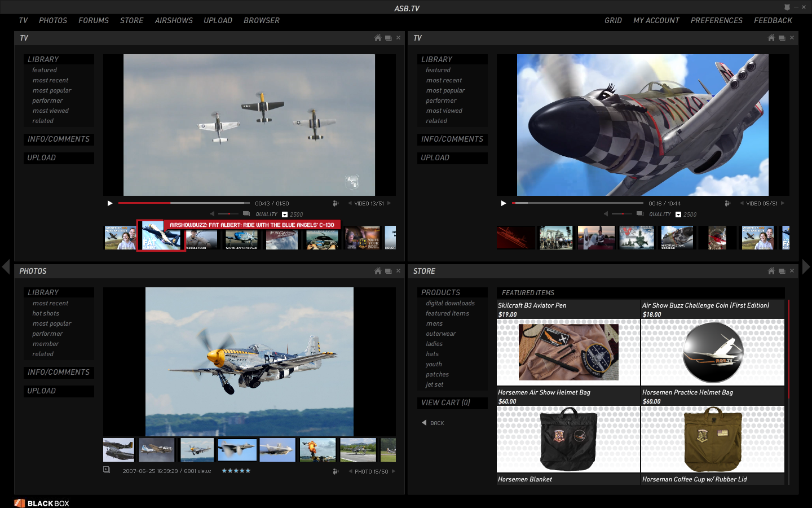Click the five-star rating under the photo
812x508 pixels.
click(236, 471)
